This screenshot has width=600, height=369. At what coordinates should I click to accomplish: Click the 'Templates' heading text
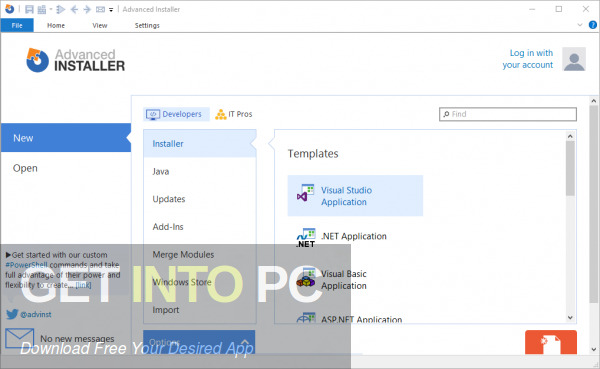pos(313,154)
